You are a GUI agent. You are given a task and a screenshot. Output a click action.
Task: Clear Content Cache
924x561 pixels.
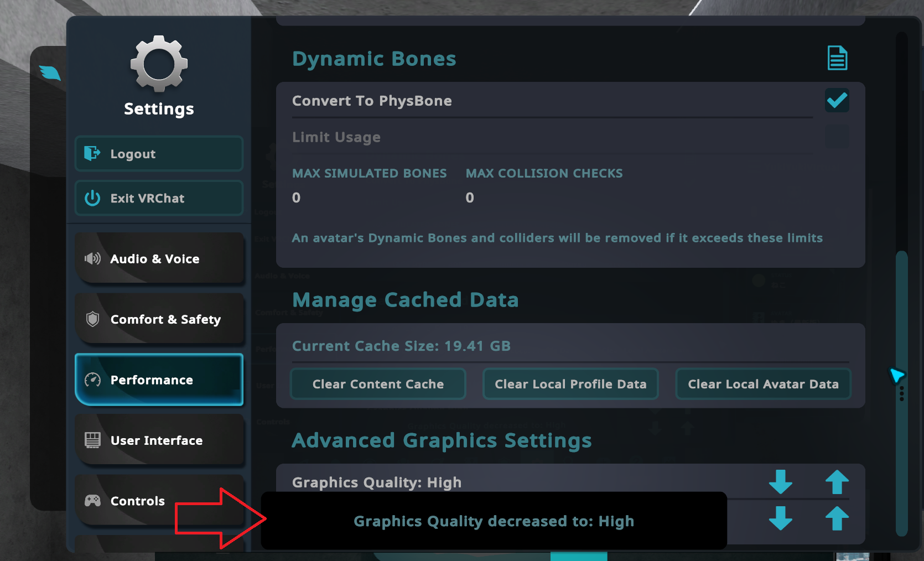378,384
